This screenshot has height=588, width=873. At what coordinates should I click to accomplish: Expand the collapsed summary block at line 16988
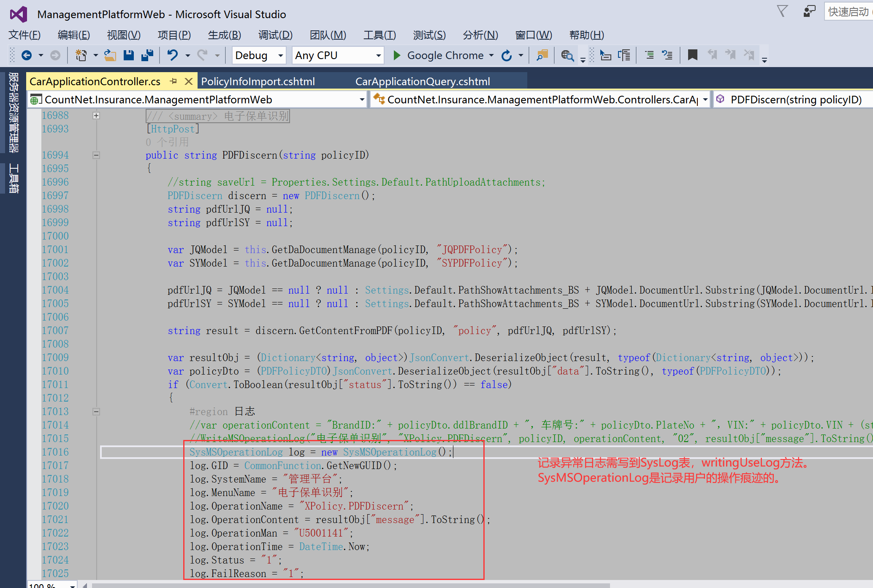pos(96,116)
